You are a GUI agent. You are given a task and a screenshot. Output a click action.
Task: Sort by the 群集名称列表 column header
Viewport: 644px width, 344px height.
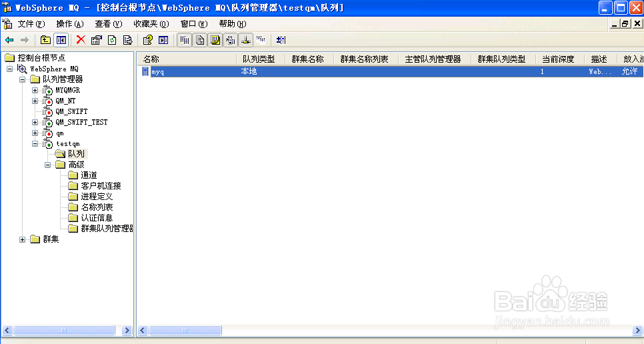(366, 59)
